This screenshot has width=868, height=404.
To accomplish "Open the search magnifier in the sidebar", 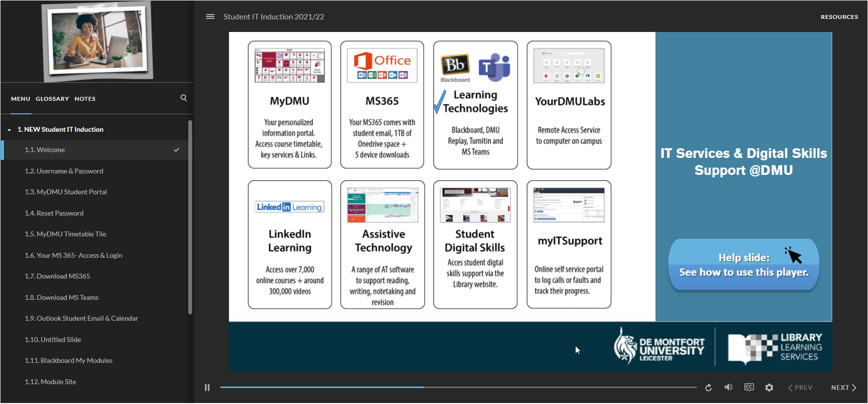I will point(183,98).
